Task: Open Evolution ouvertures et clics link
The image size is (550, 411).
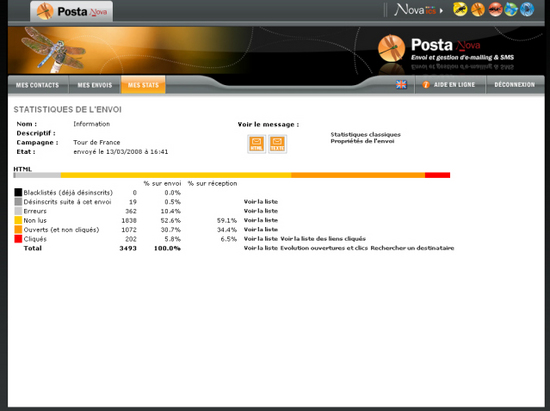Action: 324,248
